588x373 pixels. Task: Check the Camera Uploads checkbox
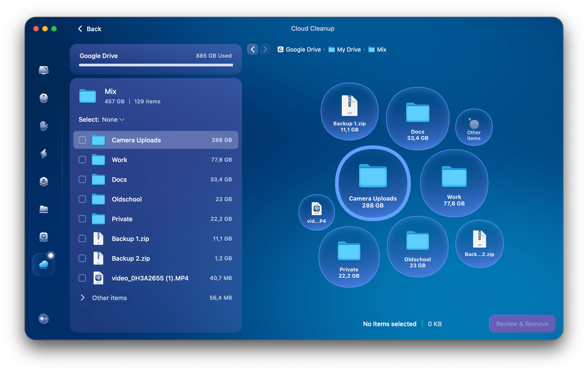point(82,140)
